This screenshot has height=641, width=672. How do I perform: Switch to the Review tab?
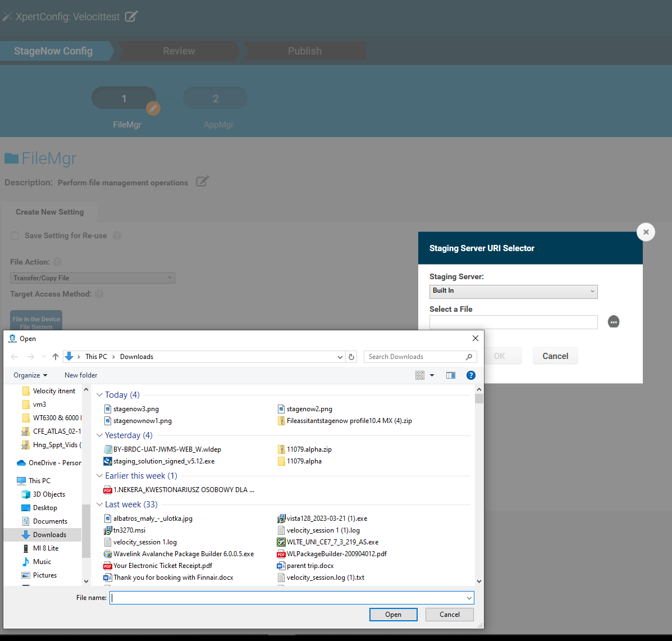[179, 51]
